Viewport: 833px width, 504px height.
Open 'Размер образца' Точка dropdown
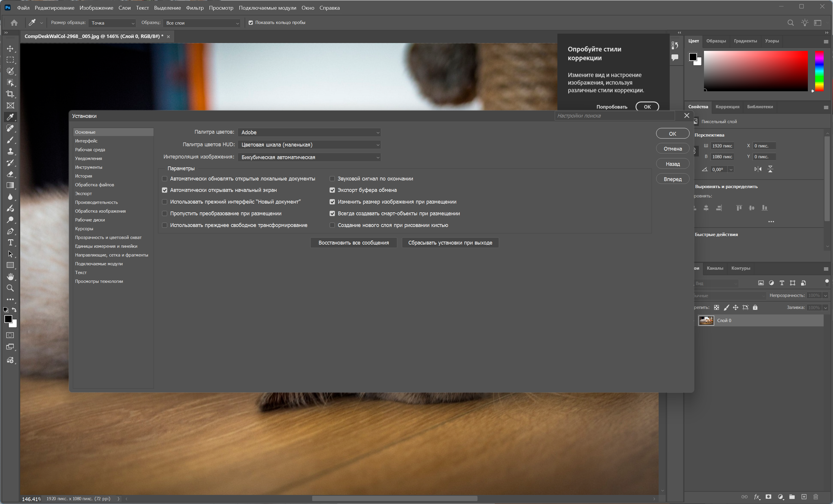pos(112,23)
